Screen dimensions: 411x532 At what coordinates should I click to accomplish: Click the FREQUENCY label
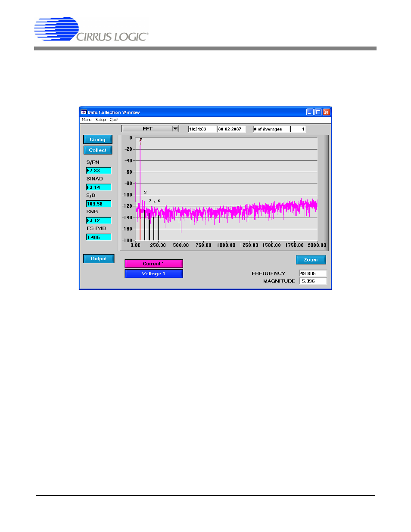(268, 274)
